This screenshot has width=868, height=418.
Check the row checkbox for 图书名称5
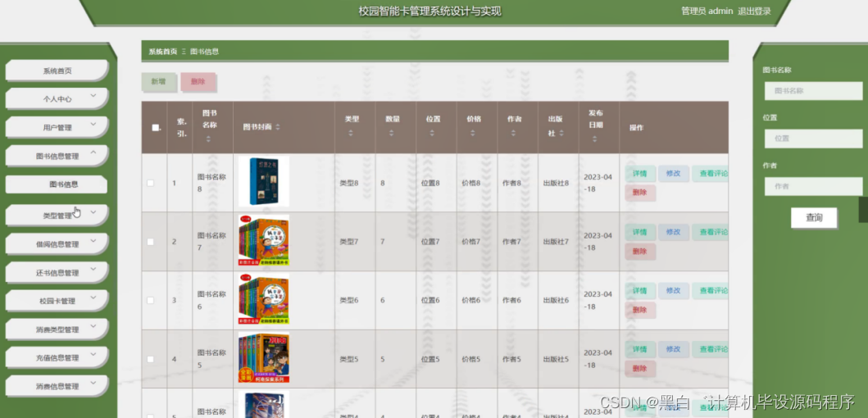coord(150,359)
